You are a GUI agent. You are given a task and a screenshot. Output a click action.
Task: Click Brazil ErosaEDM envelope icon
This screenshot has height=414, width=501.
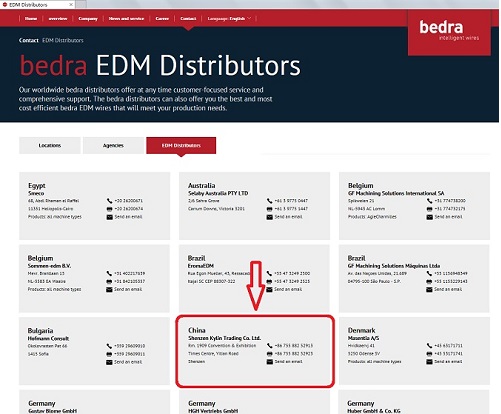269,289
